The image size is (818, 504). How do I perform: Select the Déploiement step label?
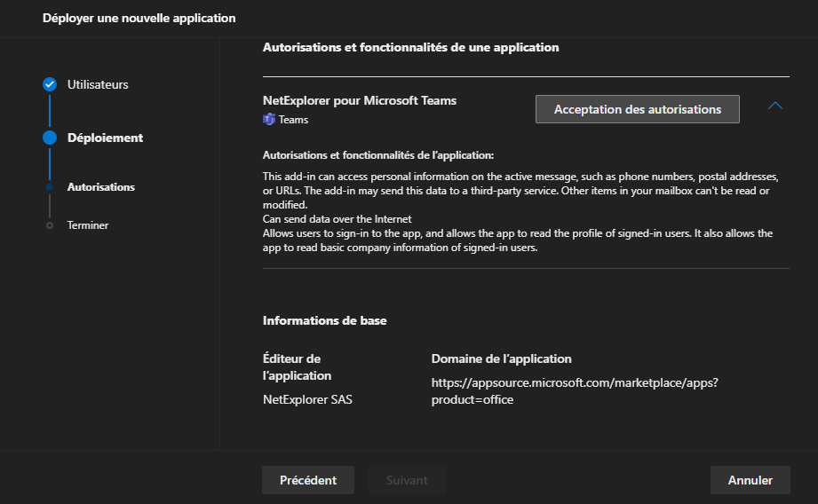coord(105,138)
